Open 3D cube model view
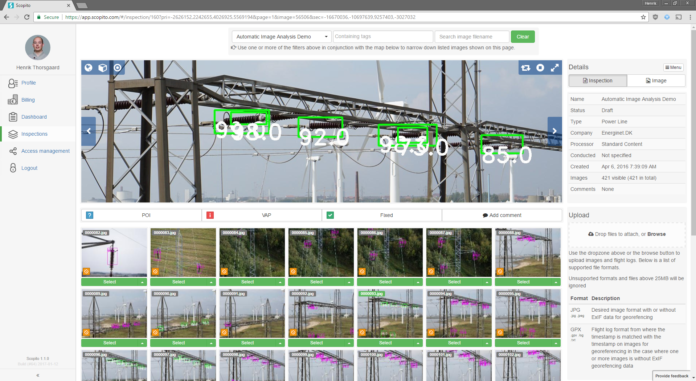The image size is (696, 381). (103, 67)
